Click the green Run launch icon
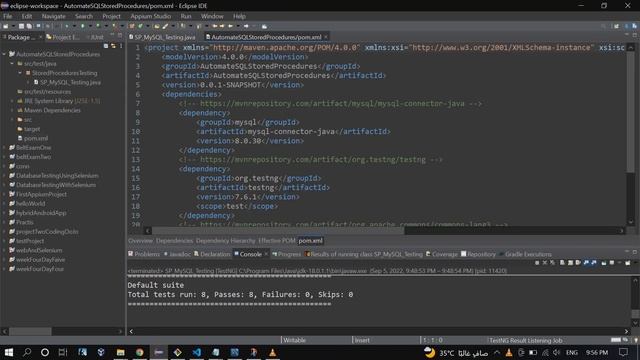640x360 pixels. coord(82,26)
